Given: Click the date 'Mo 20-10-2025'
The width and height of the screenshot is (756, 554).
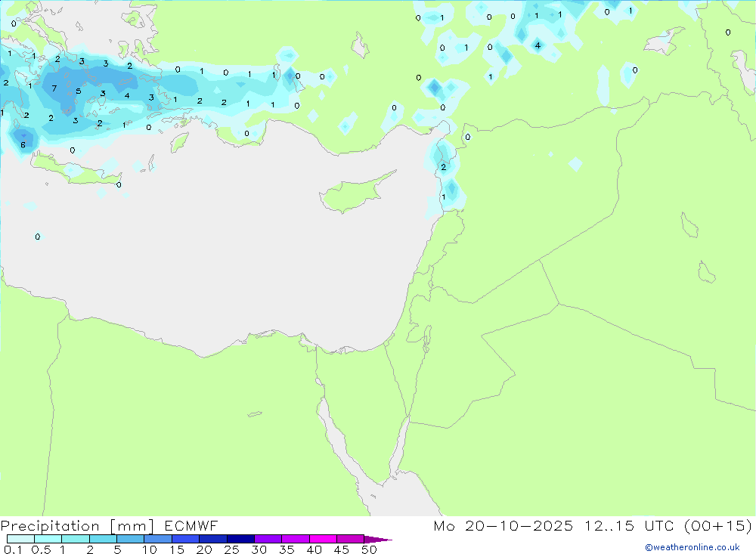Looking at the screenshot, I should [x=503, y=526].
